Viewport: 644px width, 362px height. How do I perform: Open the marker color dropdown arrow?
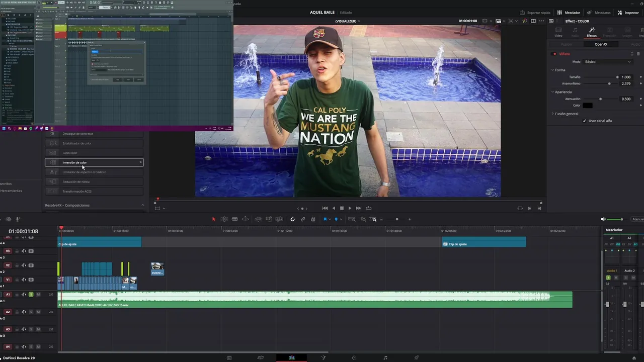coord(341,219)
